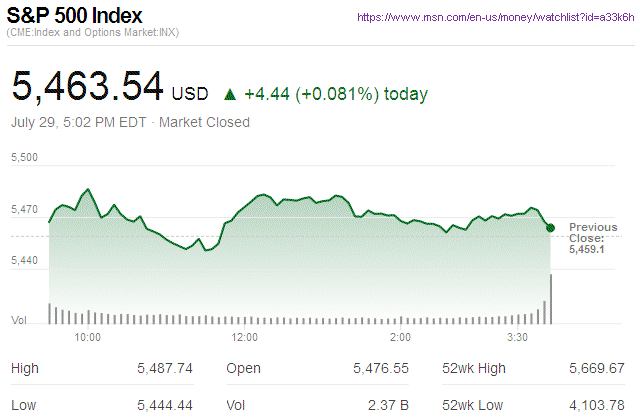Select the High value 5,487.74
The image size is (640, 420).
click(165, 369)
